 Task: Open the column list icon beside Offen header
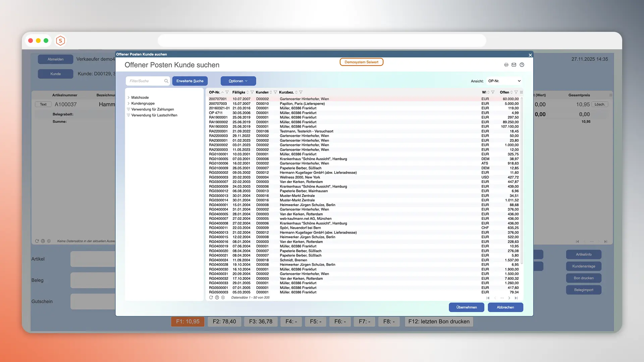pyautogui.click(x=521, y=92)
